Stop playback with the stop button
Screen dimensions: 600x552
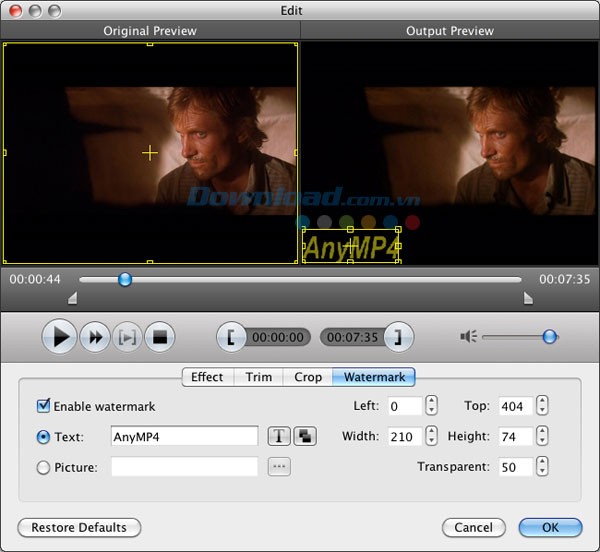pos(160,337)
